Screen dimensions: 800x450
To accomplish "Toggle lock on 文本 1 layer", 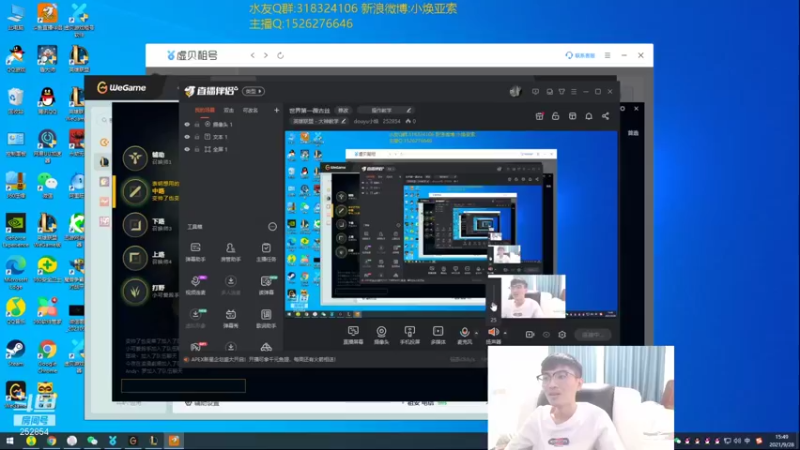I will [x=197, y=137].
